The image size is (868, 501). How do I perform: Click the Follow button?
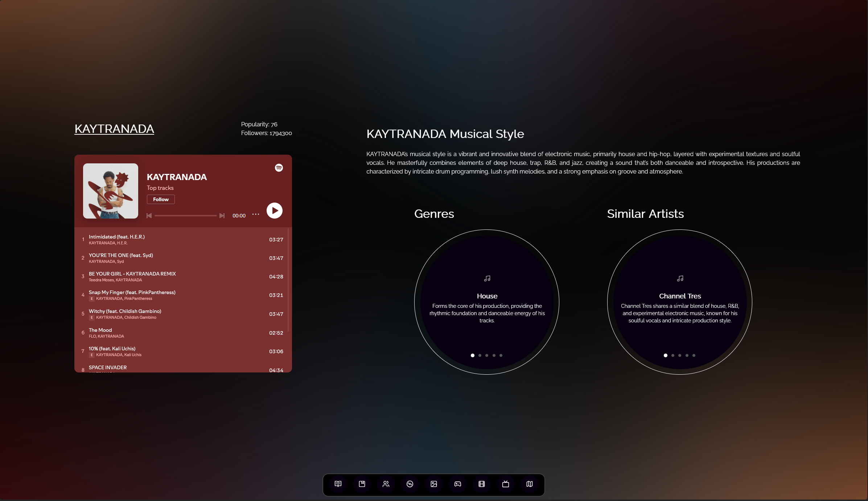point(161,199)
